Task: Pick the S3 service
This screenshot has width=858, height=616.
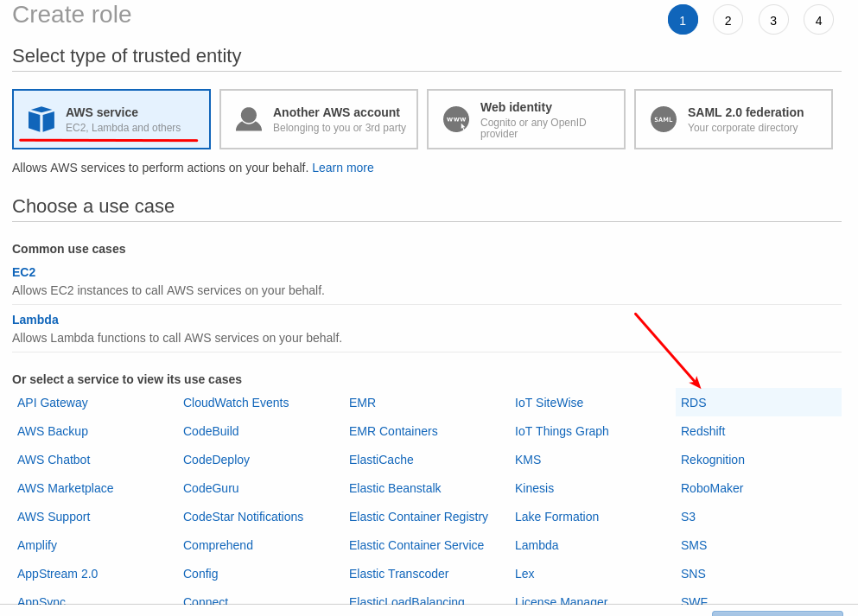Action: click(688, 517)
